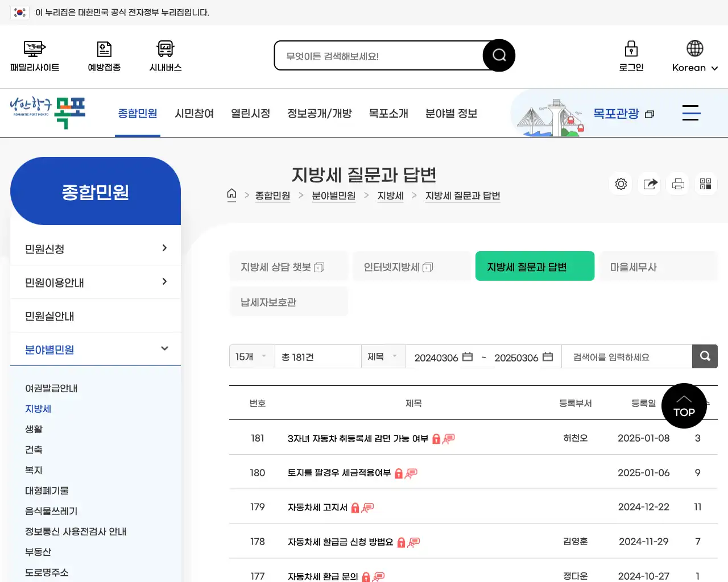Select the 예방접종 icon
Image resolution: width=728 pixels, height=582 pixels.
(104, 55)
